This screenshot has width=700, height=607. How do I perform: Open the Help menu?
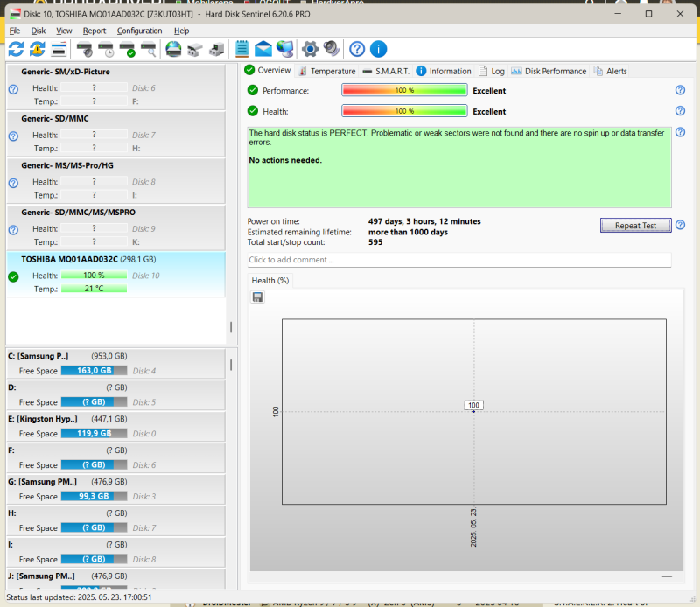pos(181,31)
